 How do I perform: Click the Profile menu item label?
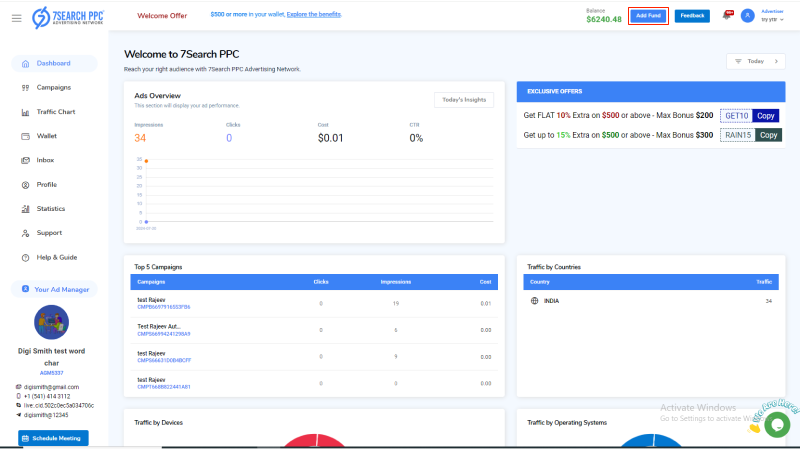click(x=46, y=184)
